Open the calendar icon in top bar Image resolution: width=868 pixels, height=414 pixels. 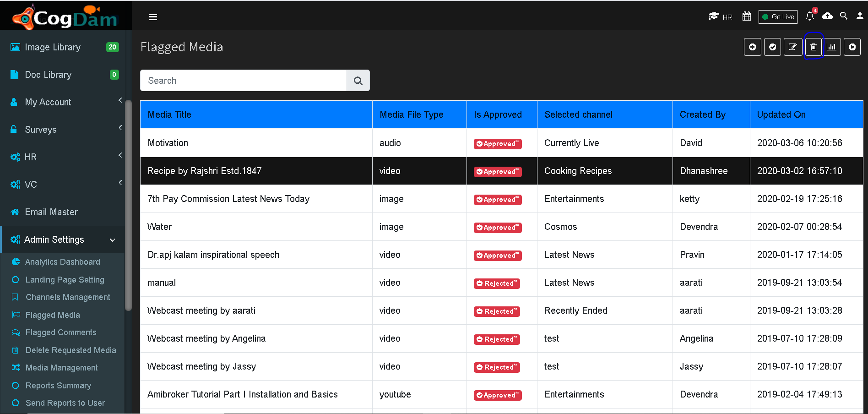[747, 16]
